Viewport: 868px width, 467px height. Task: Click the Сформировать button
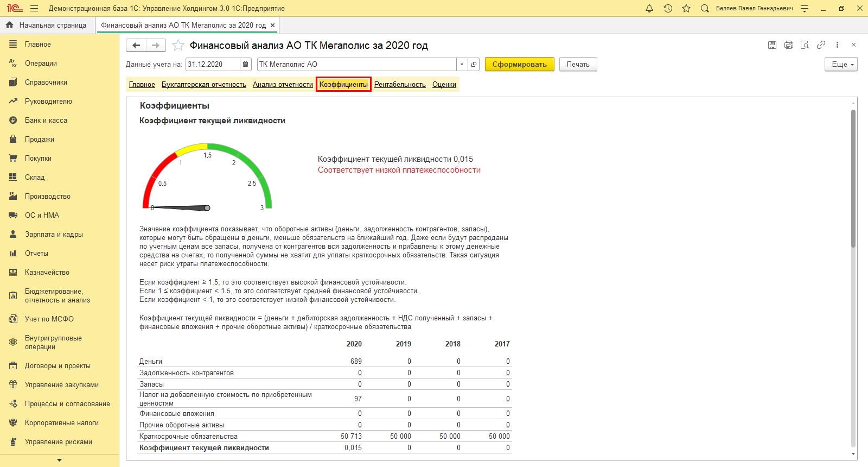point(520,65)
